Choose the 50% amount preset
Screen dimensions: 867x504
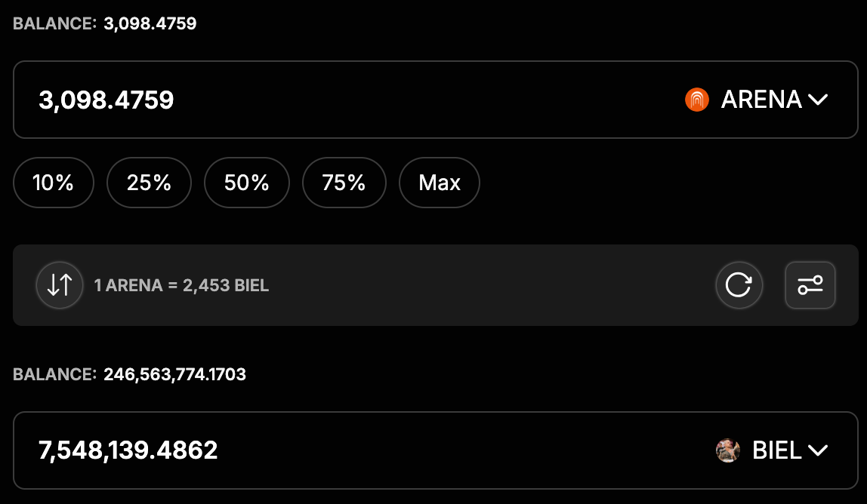246,183
